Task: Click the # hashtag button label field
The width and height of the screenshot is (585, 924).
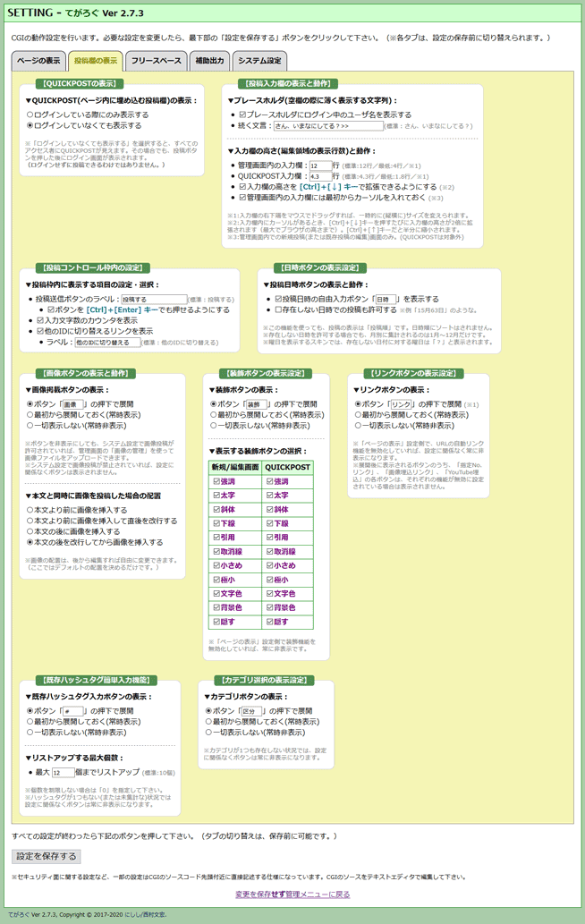Action: [x=73, y=711]
